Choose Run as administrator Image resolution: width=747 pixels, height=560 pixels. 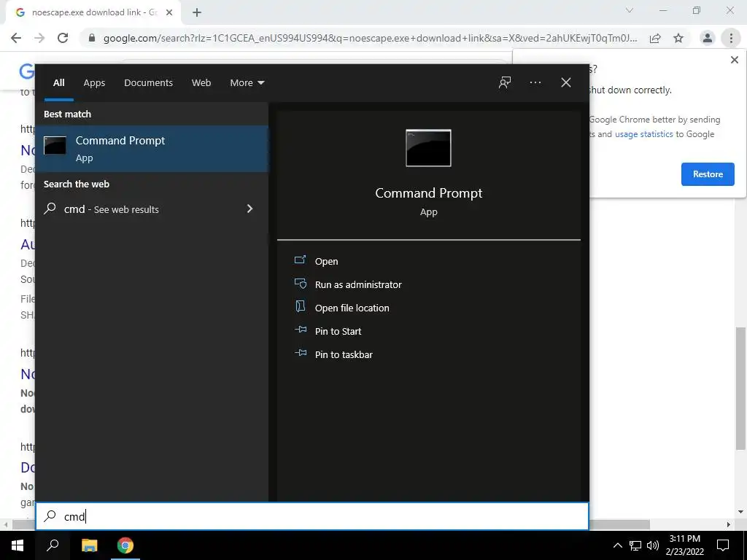click(348, 284)
